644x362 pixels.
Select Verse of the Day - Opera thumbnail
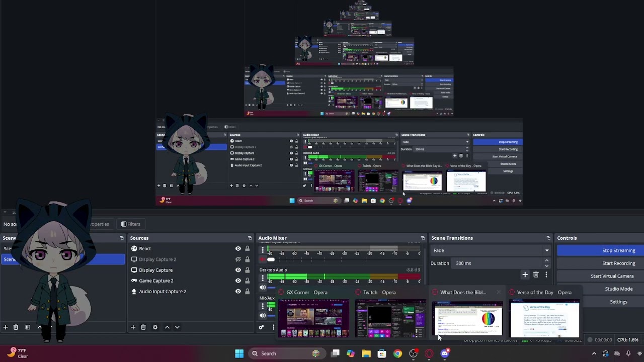(x=544, y=319)
